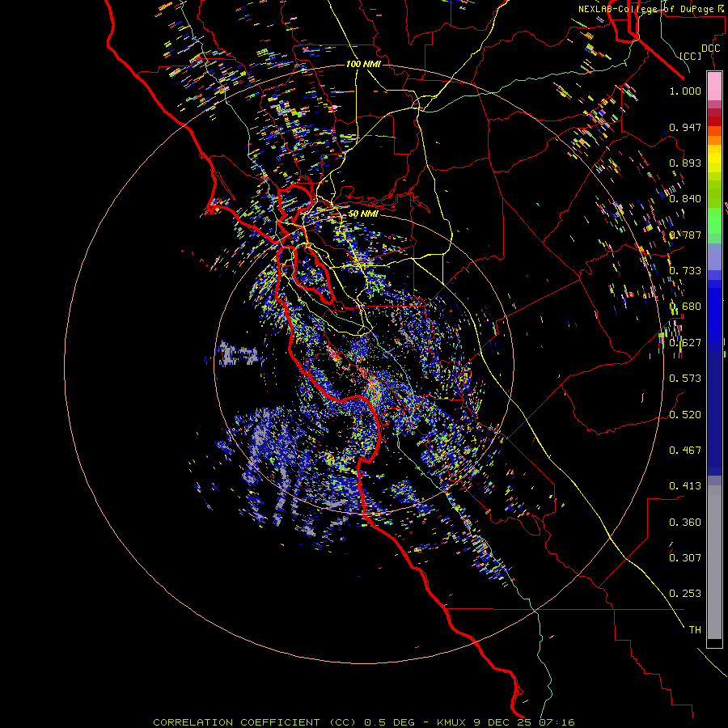Select the 0.360 scale value
Screen dimensions: 728x728
[x=685, y=523]
